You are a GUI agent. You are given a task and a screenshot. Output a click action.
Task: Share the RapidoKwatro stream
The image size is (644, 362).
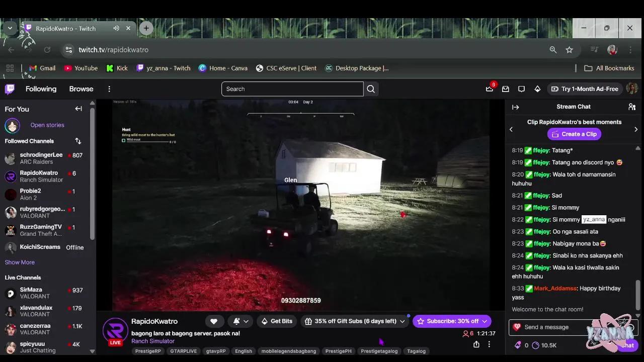tap(476, 344)
